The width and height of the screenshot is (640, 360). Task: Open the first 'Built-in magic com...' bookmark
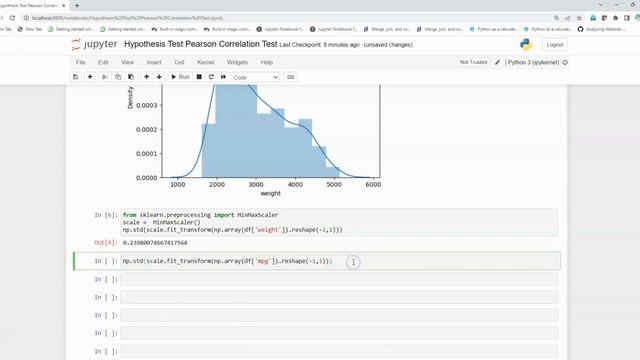tap(175, 29)
